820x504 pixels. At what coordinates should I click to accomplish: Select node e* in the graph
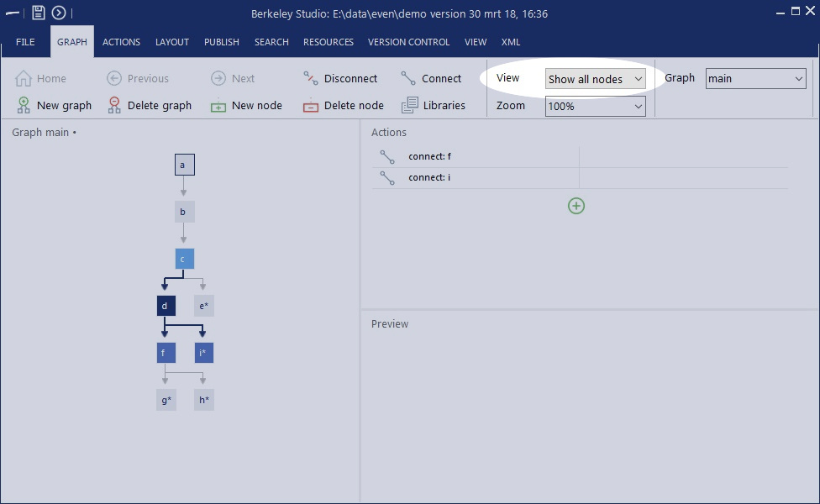pyautogui.click(x=204, y=306)
